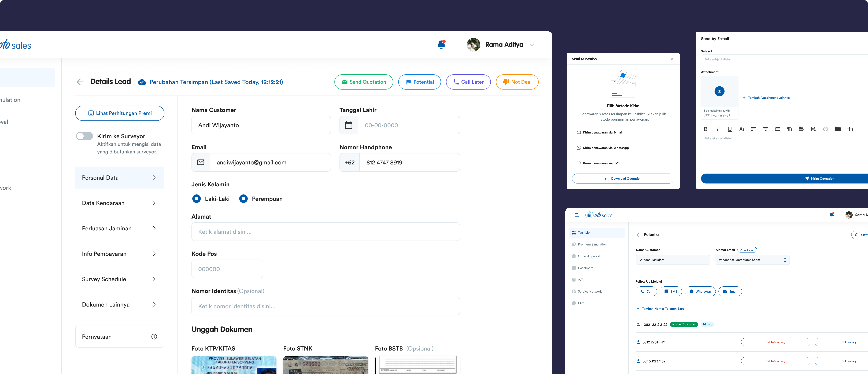The height and width of the screenshot is (374, 868).
Task: Expand the Dokumen Lainnya section
Action: (120, 305)
